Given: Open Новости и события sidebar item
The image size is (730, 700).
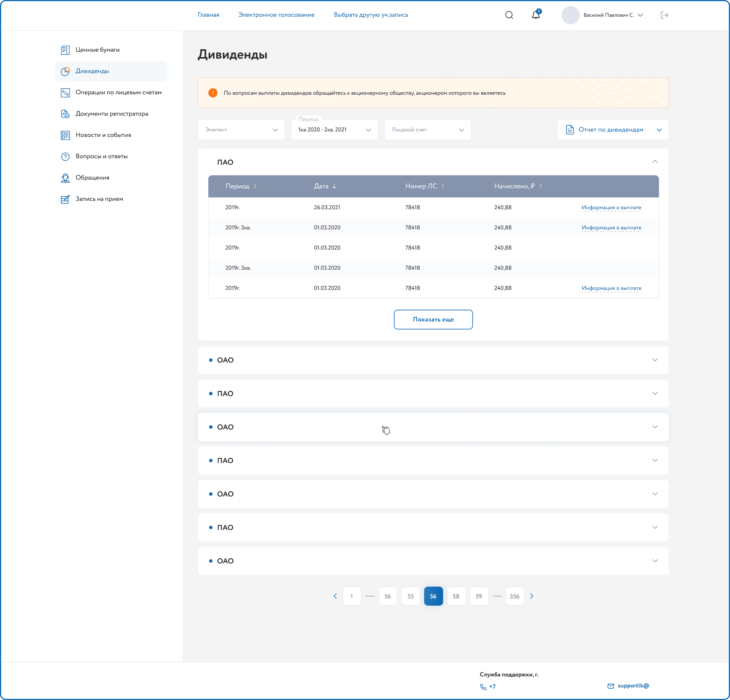Looking at the screenshot, I should click(111, 135).
